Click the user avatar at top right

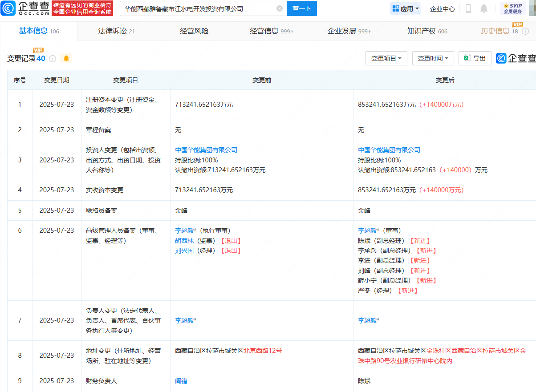coord(532,8)
